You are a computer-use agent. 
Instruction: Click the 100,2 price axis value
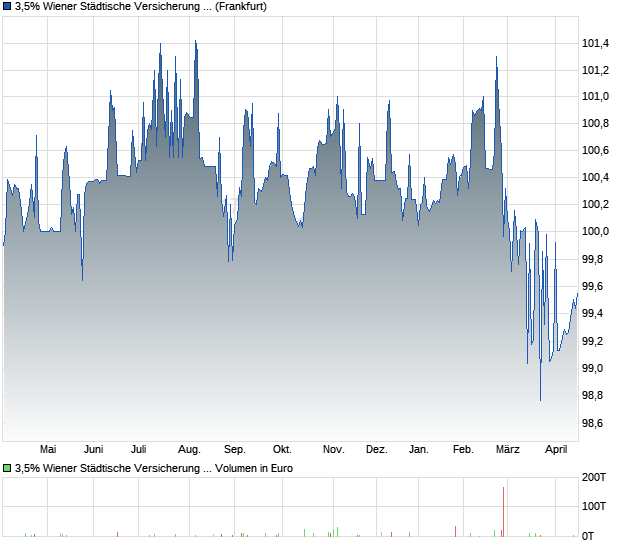(595, 204)
